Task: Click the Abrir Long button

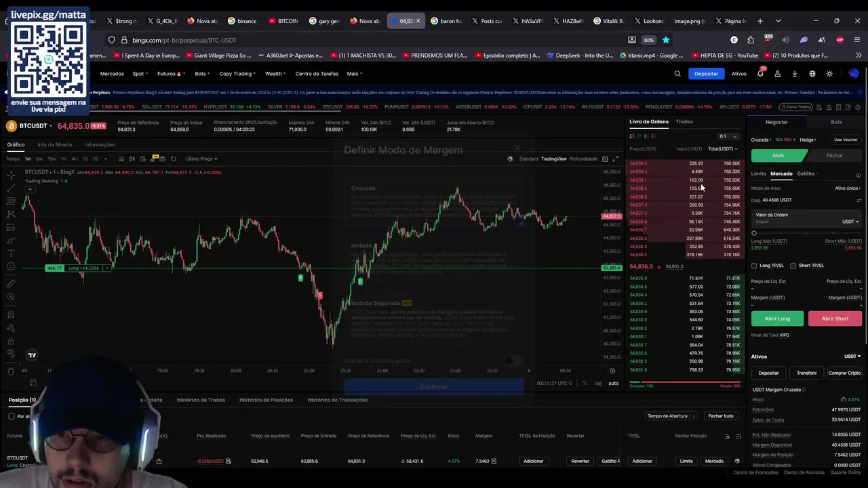Action: coord(777,319)
